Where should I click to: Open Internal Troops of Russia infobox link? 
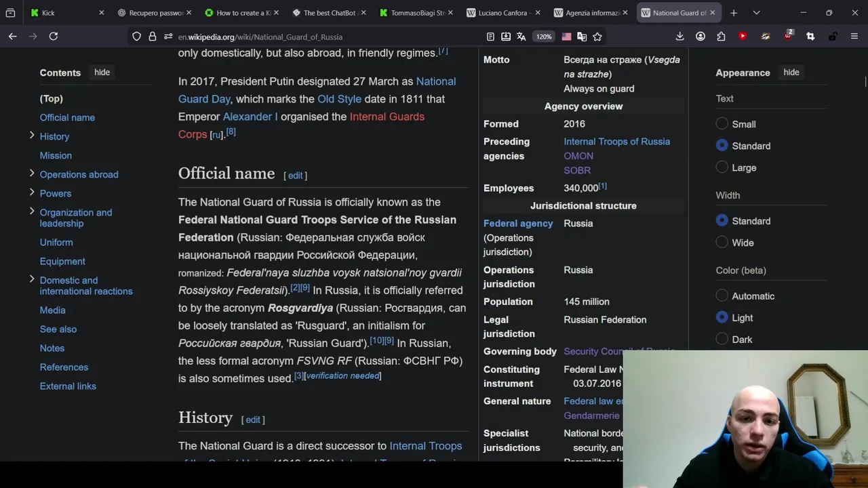(616, 142)
